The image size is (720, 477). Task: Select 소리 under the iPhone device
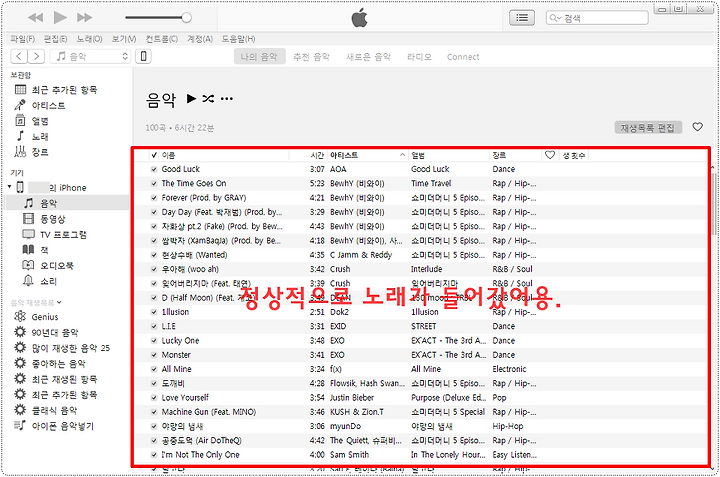(48, 281)
